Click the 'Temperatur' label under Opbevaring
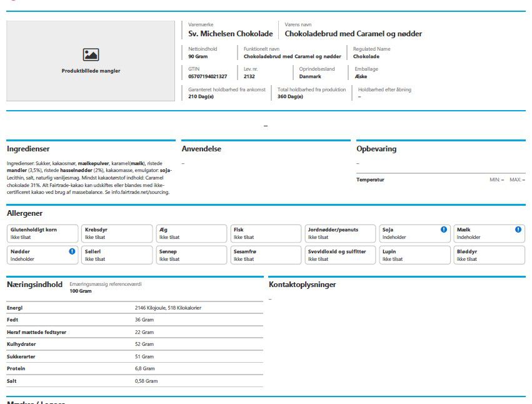 pos(370,179)
